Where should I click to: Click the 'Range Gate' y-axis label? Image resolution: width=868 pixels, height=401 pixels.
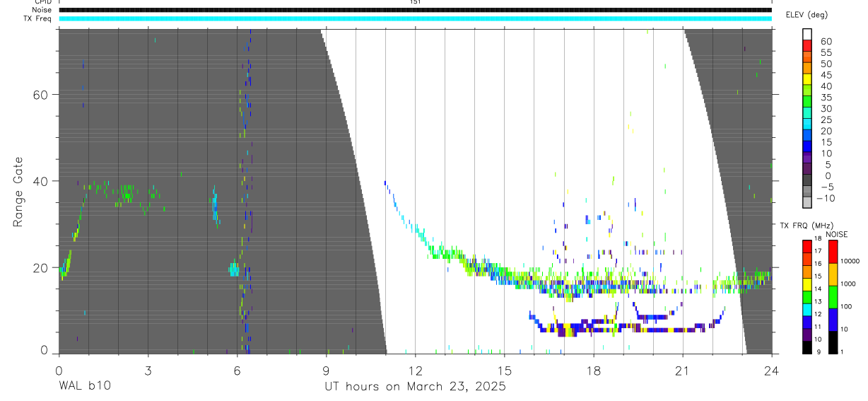point(18,192)
